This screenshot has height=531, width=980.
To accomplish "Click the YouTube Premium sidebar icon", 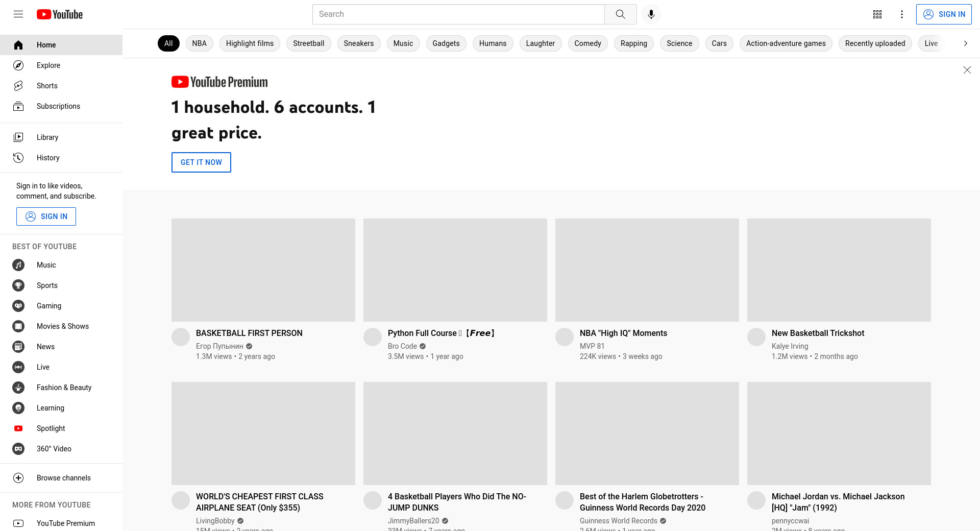I will click(18, 523).
